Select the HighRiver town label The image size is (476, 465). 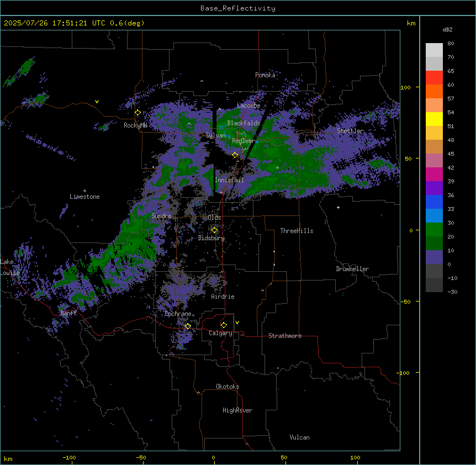click(237, 410)
